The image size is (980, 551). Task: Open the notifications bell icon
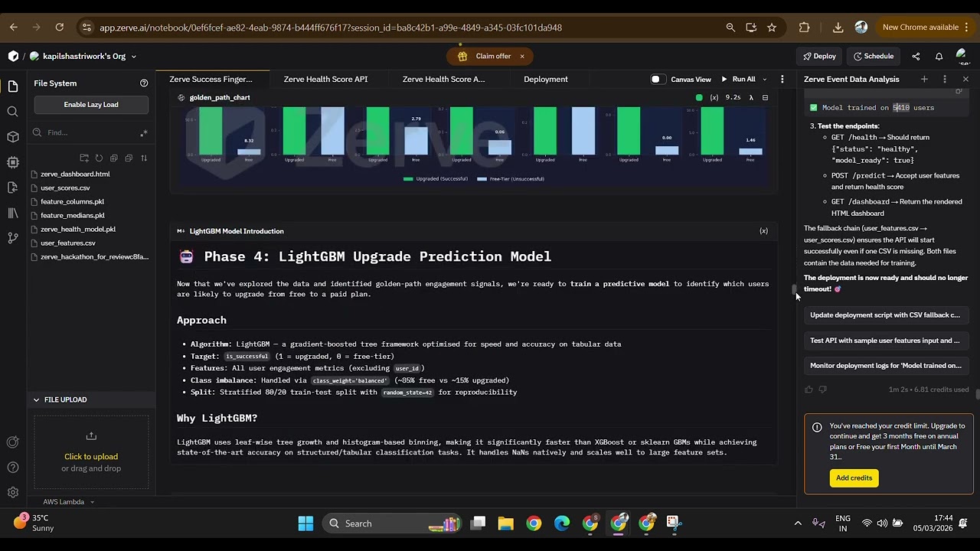pos(939,56)
